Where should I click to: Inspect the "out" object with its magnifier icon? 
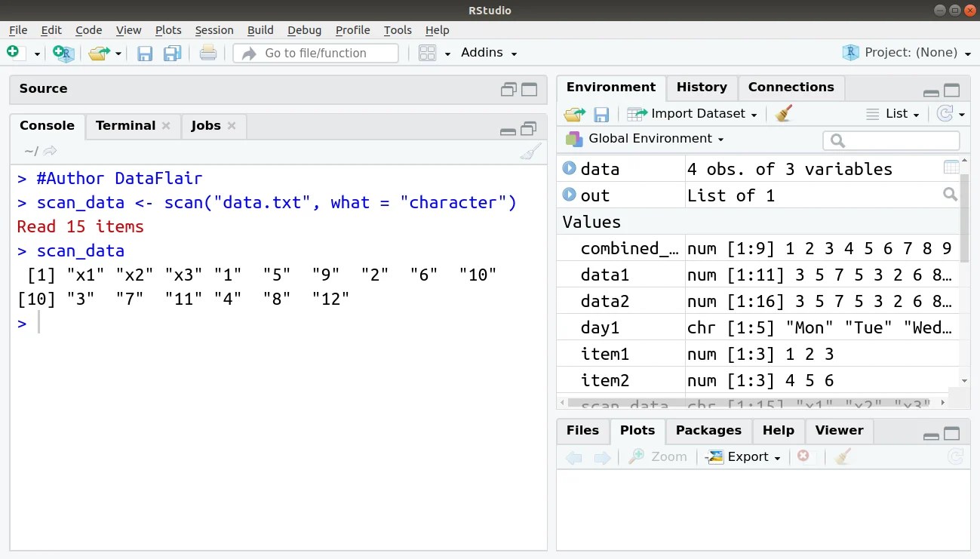[951, 195]
